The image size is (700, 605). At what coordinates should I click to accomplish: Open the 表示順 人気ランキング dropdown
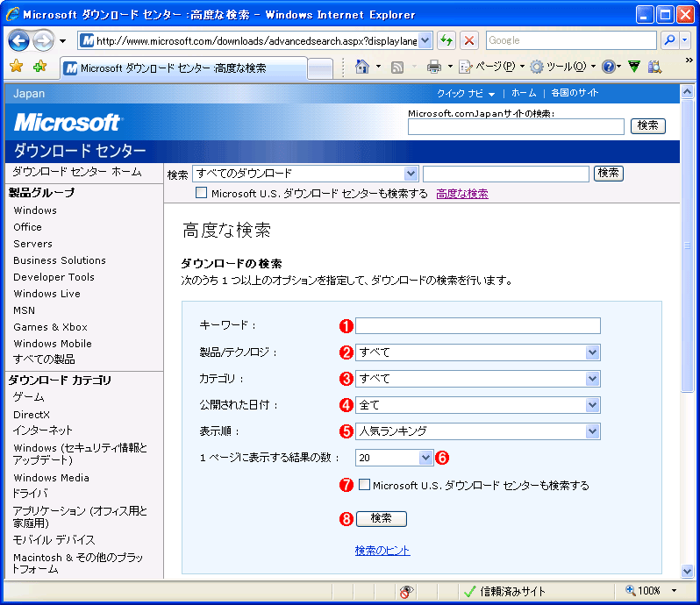click(478, 431)
